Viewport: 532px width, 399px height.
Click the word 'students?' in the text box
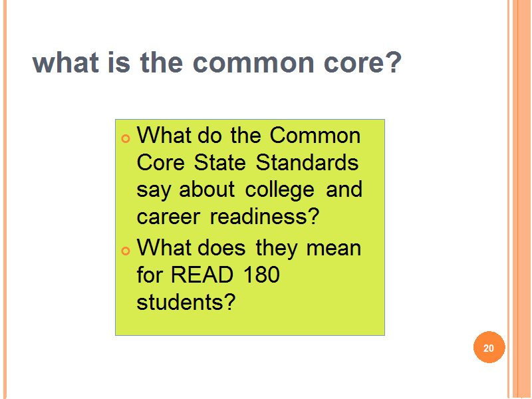(186, 302)
